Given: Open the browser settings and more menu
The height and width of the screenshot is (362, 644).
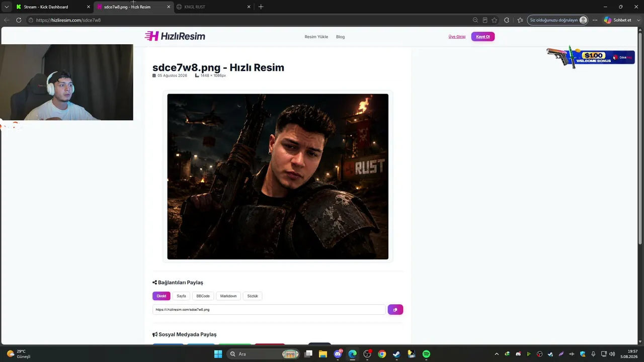Looking at the screenshot, I should pyautogui.click(x=595, y=20).
